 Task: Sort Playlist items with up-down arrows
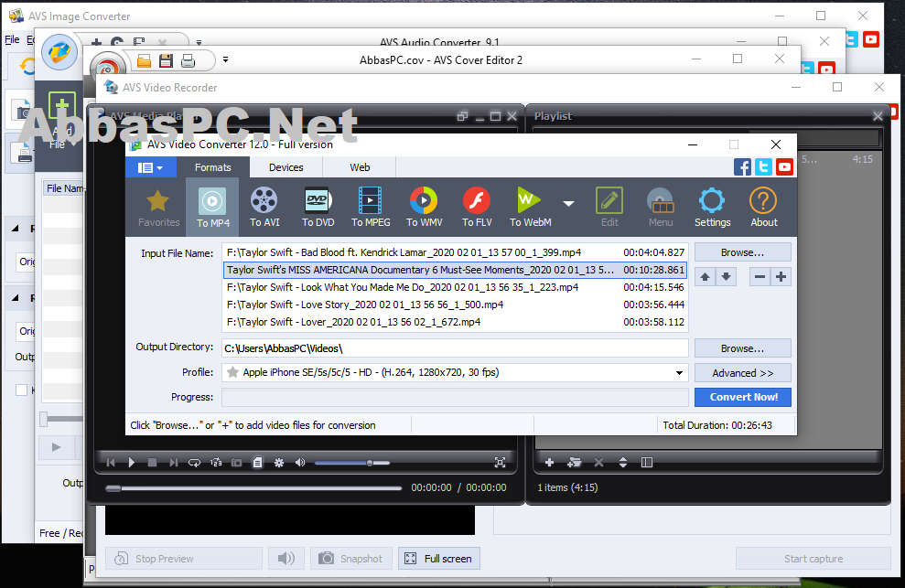[623, 462]
